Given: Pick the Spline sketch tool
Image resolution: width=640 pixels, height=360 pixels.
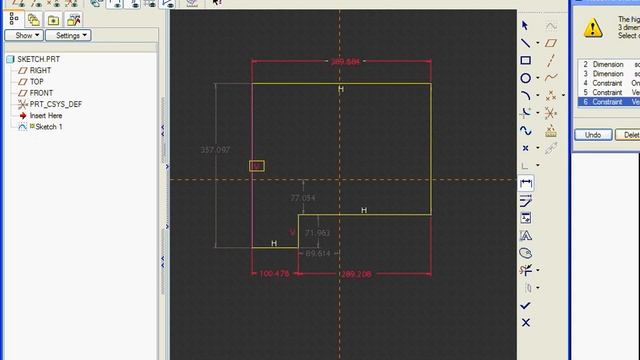Looking at the screenshot, I should [525, 131].
